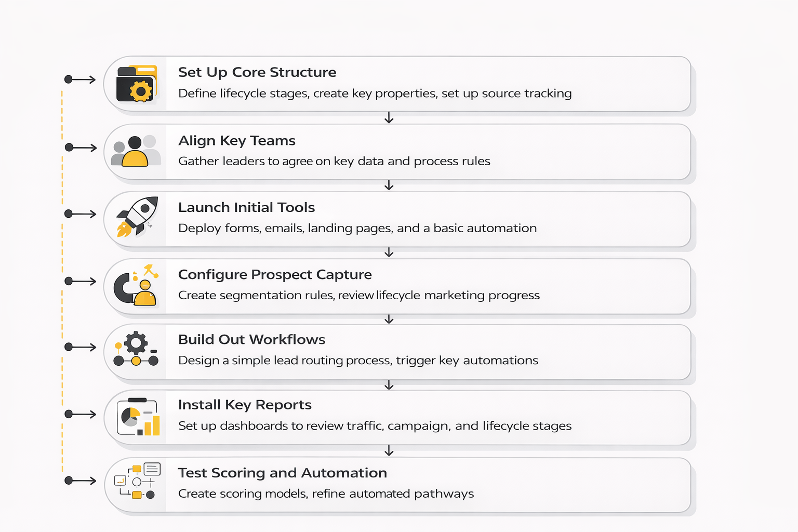Click the clipboard pie chart reports icon

click(138, 417)
